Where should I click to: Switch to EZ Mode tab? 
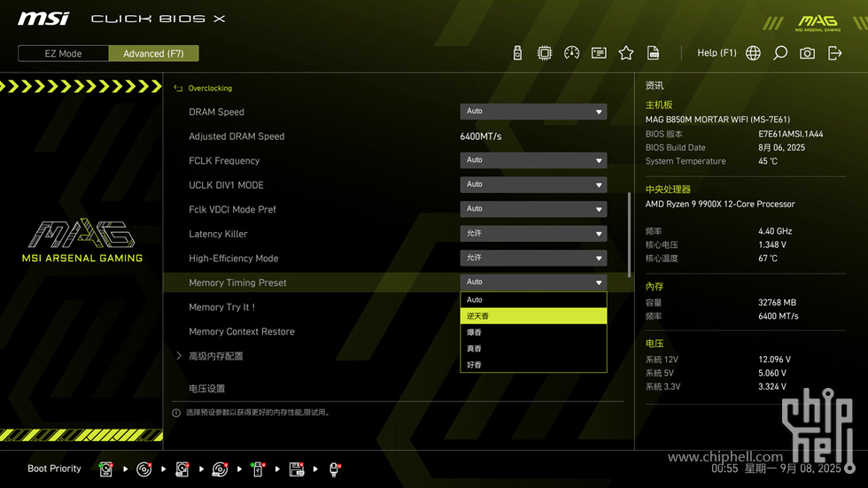click(x=63, y=54)
